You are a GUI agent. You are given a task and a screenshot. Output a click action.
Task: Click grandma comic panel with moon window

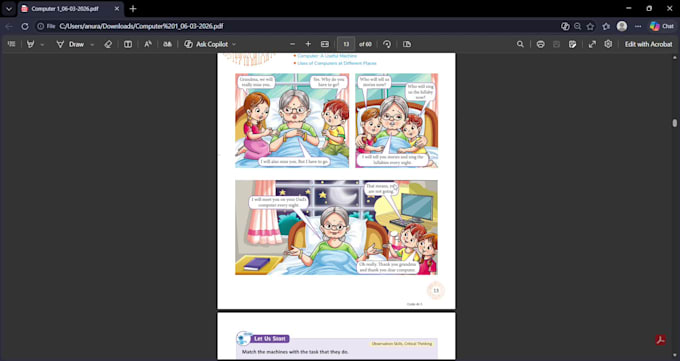[336, 227]
